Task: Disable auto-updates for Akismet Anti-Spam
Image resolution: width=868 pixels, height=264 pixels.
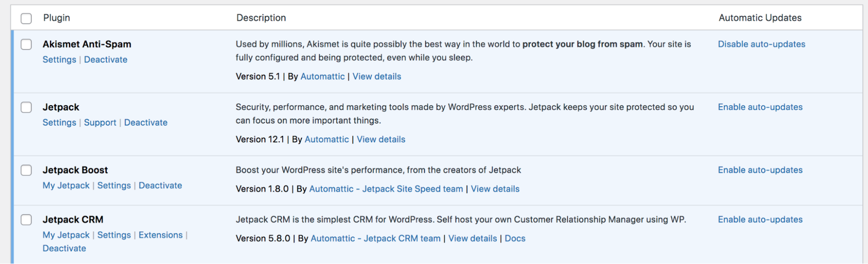Action: [762, 44]
